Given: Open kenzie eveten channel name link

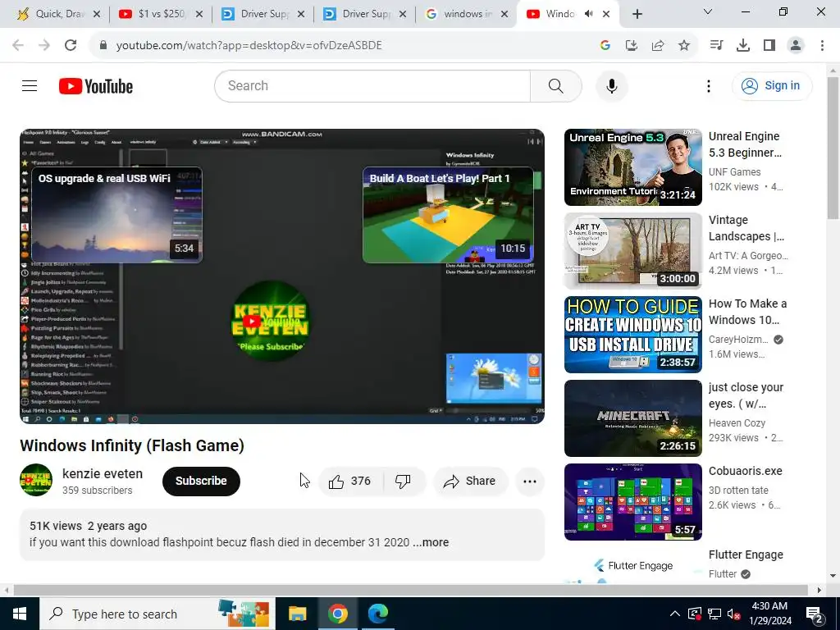Looking at the screenshot, I should (x=103, y=473).
